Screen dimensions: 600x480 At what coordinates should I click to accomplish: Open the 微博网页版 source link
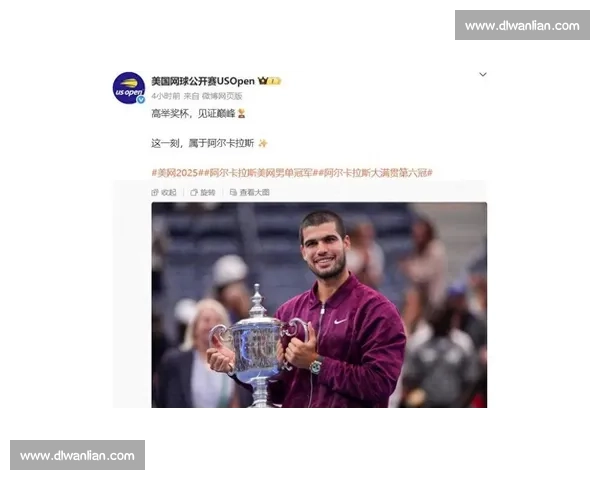tap(222, 96)
